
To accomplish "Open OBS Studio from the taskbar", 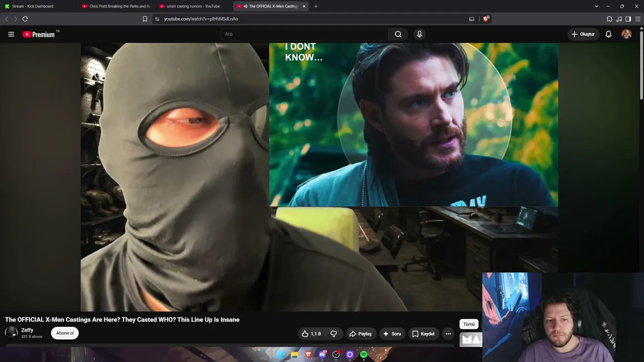I will point(336,355).
